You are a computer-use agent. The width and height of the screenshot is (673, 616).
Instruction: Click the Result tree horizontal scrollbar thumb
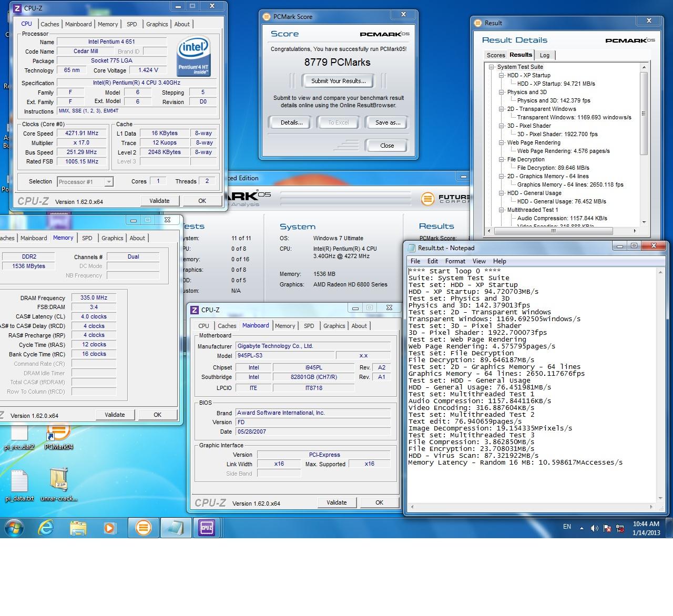click(553, 231)
